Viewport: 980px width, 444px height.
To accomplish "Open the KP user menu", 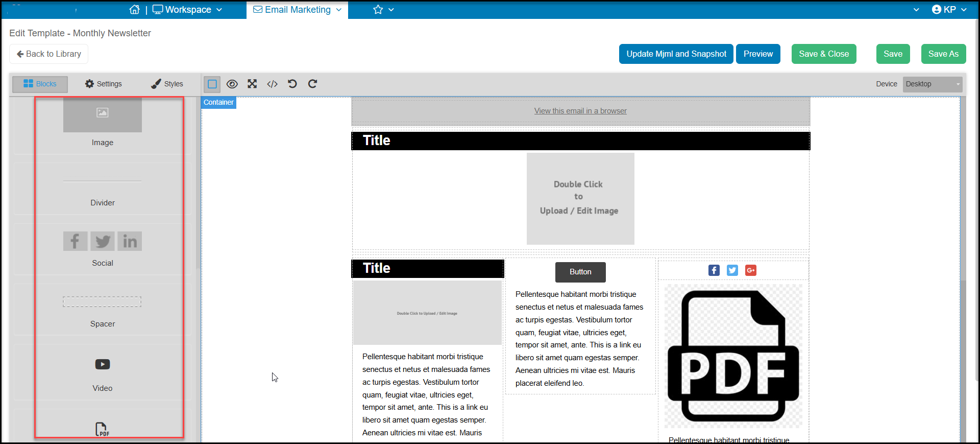I will (949, 10).
